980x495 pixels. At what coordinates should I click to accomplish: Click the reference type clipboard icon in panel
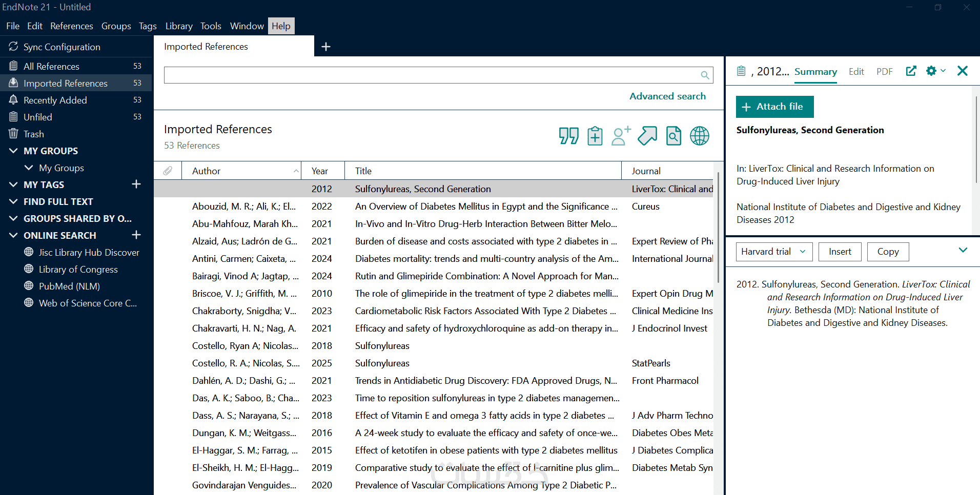click(741, 71)
